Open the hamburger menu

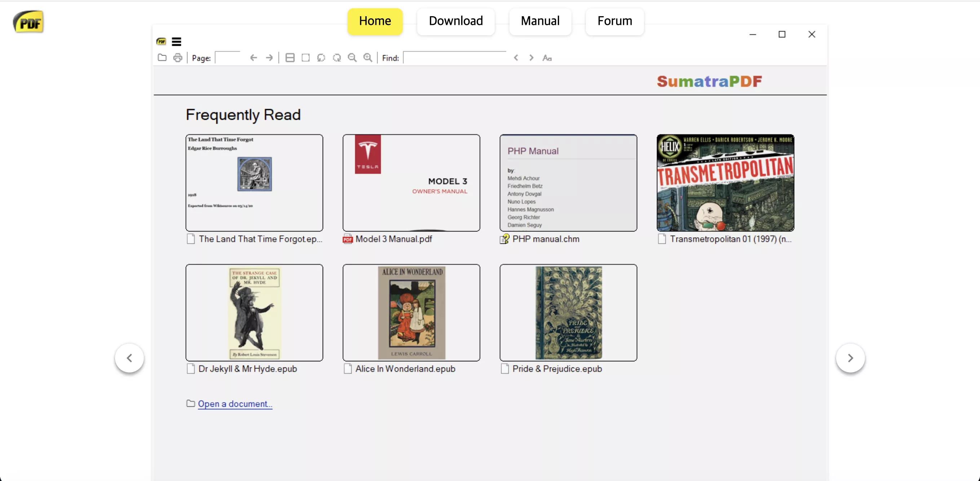tap(176, 41)
